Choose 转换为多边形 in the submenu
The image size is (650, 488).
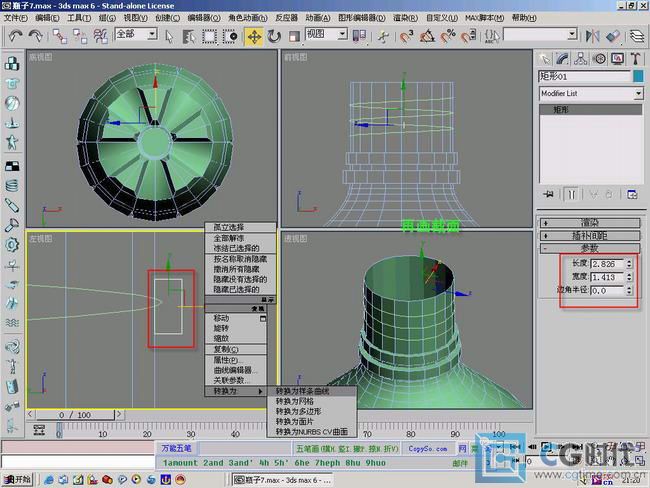tap(312, 411)
